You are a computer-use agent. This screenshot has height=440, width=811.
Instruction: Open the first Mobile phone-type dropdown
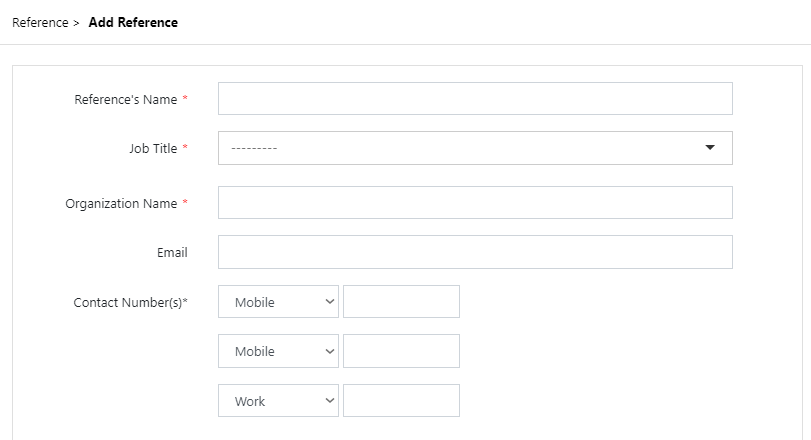pos(278,302)
